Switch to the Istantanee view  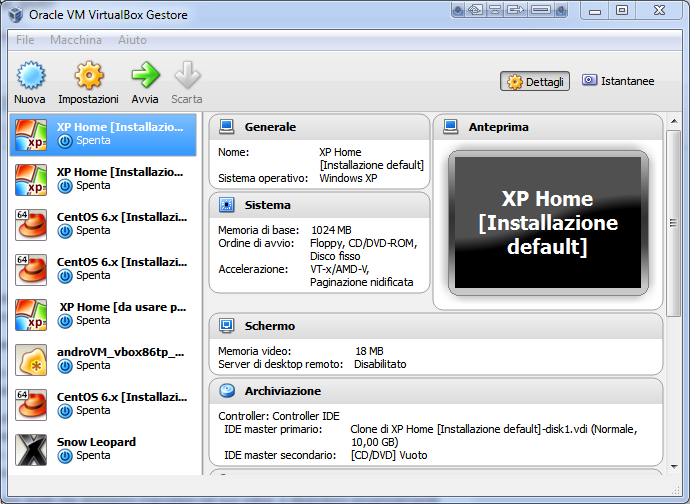coord(618,81)
